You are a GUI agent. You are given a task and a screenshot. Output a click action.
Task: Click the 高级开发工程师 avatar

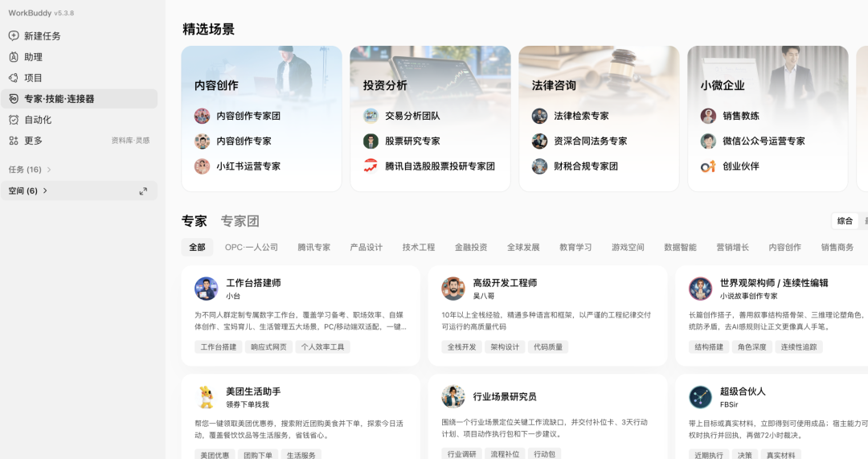click(x=453, y=289)
